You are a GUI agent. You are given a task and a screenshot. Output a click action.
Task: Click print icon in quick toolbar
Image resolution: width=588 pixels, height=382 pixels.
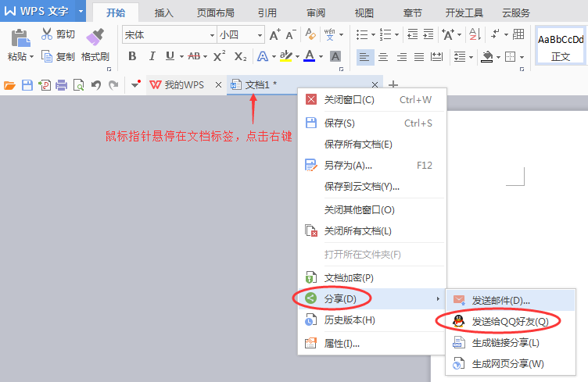[x=62, y=85]
